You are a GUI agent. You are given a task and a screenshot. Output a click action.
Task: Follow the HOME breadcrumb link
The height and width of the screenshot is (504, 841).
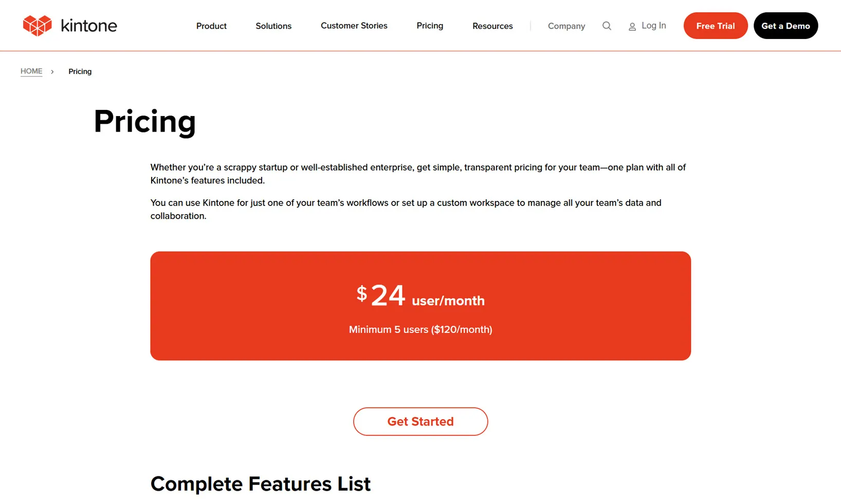click(x=31, y=71)
